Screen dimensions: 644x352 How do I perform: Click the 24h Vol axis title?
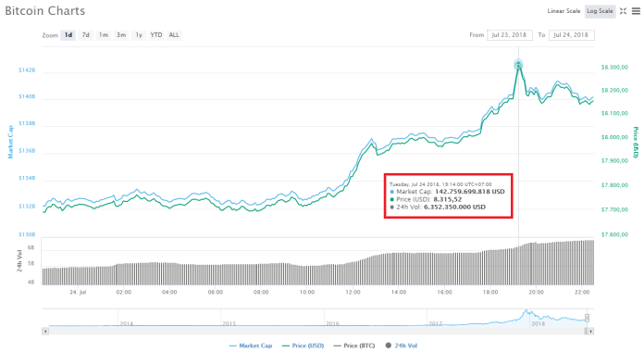pos(19,260)
